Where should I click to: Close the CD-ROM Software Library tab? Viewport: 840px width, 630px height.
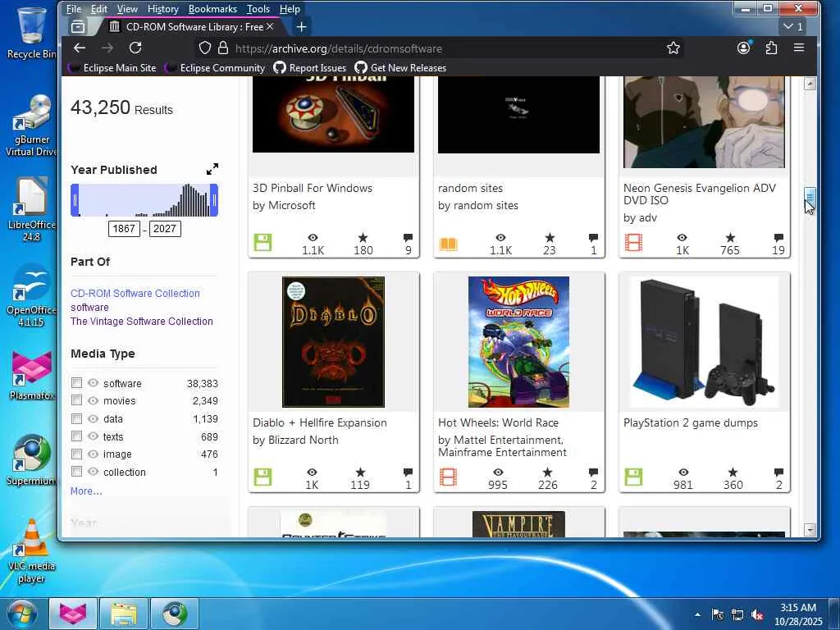click(270, 26)
